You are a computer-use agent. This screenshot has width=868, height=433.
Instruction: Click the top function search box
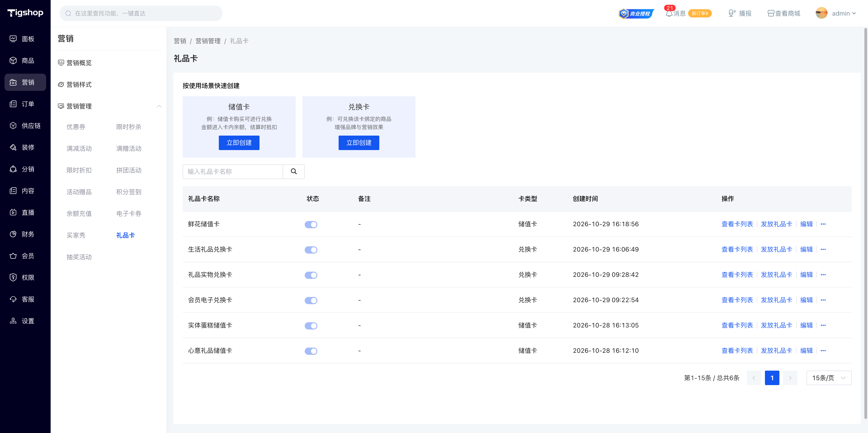click(141, 13)
